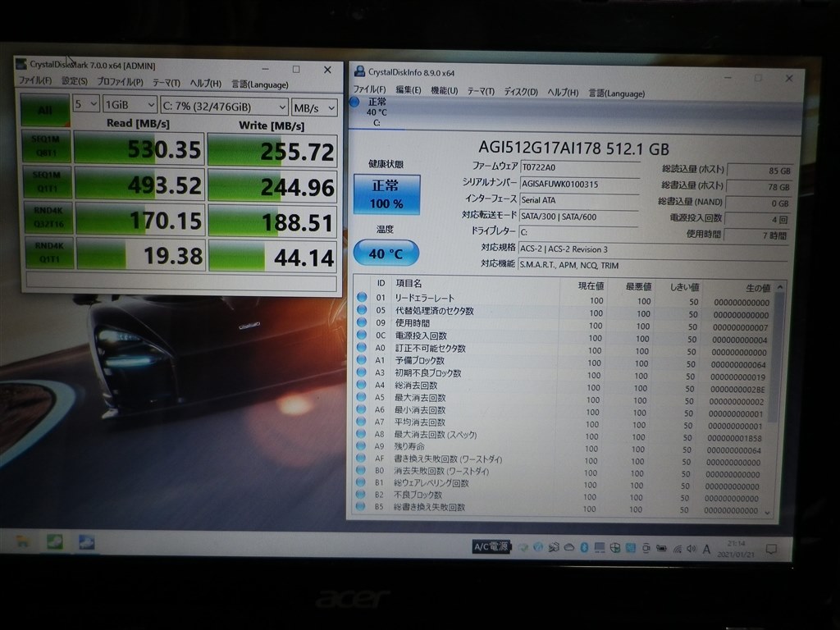The width and height of the screenshot is (840, 630).
Task: Select SMART row A0 訂正不可能セクタ数
Action: click(563, 349)
